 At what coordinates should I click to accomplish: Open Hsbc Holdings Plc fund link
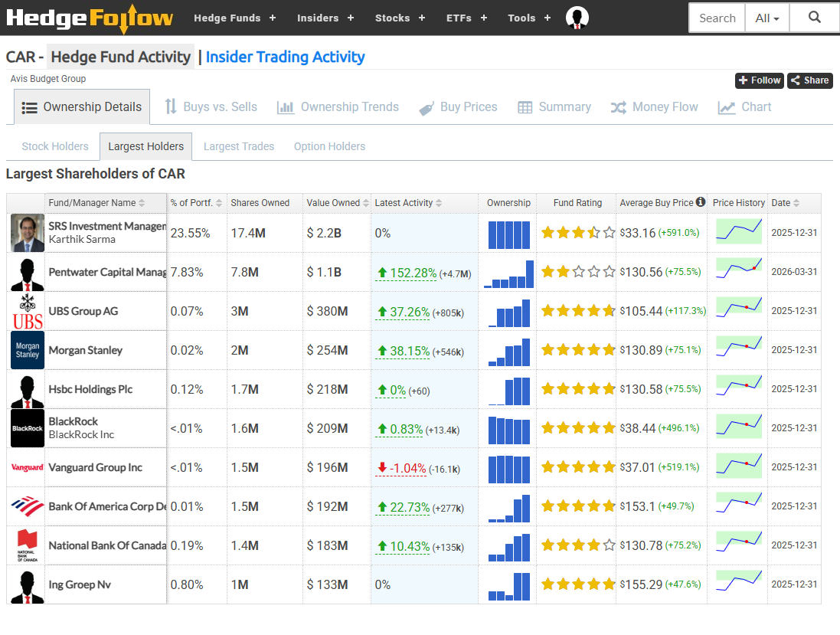point(90,390)
